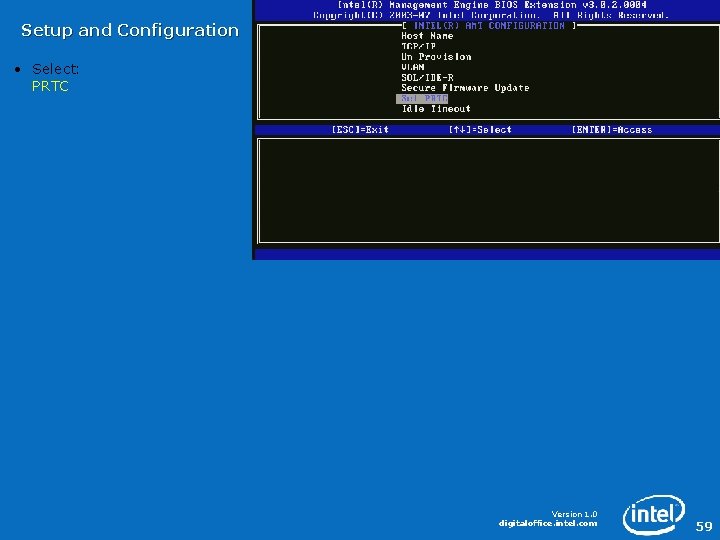
Task: Click the [↑↓]=Select hint text
Action: point(480,129)
